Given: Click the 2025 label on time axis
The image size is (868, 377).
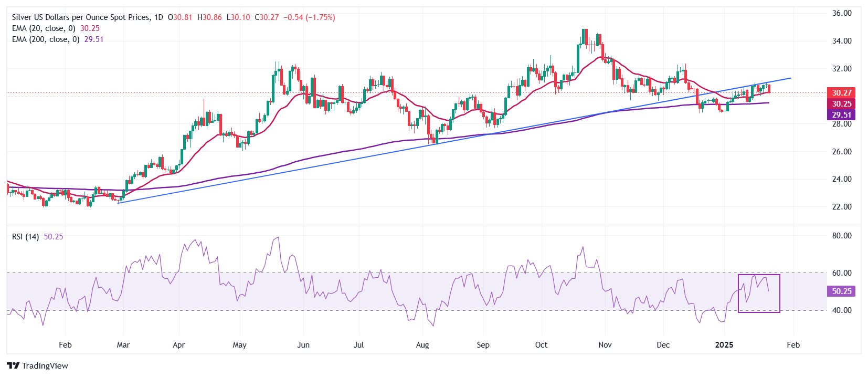Looking at the screenshot, I should coord(724,345).
